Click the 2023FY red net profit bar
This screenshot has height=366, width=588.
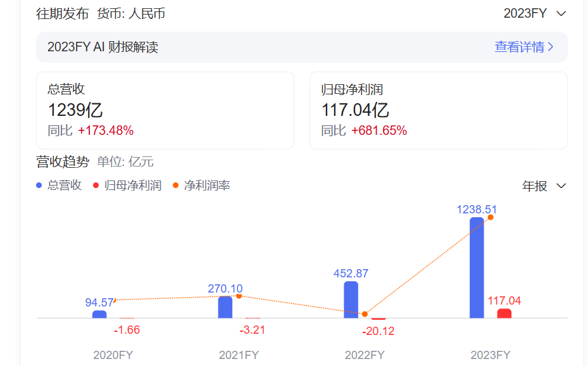[x=504, y=313]
